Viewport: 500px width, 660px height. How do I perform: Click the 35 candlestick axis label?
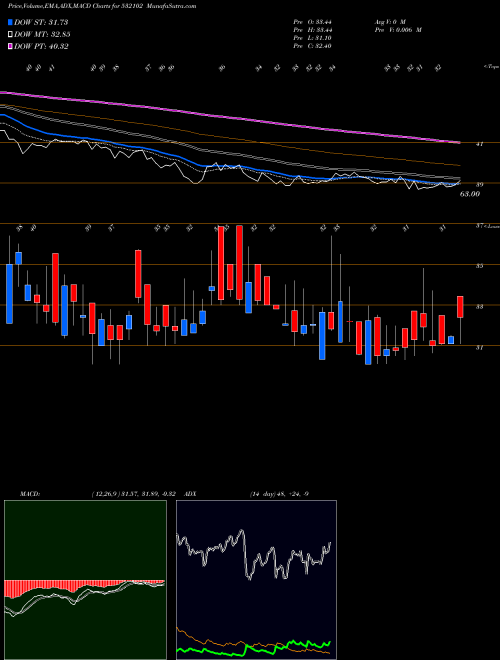(x=479, y=266)
